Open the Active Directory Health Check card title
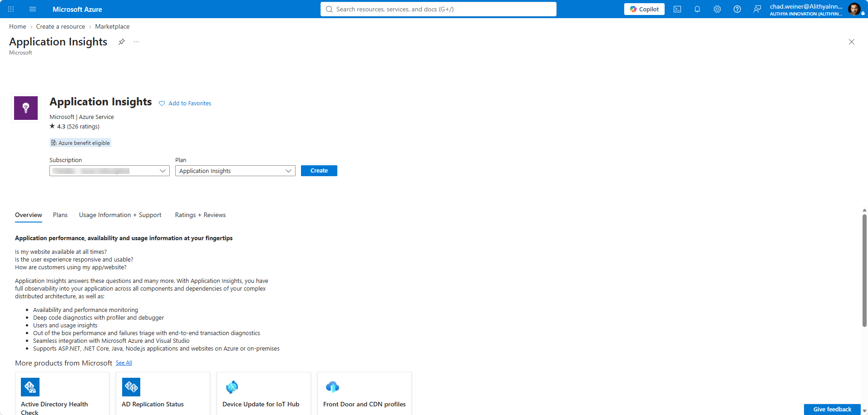 pos(54,408)
